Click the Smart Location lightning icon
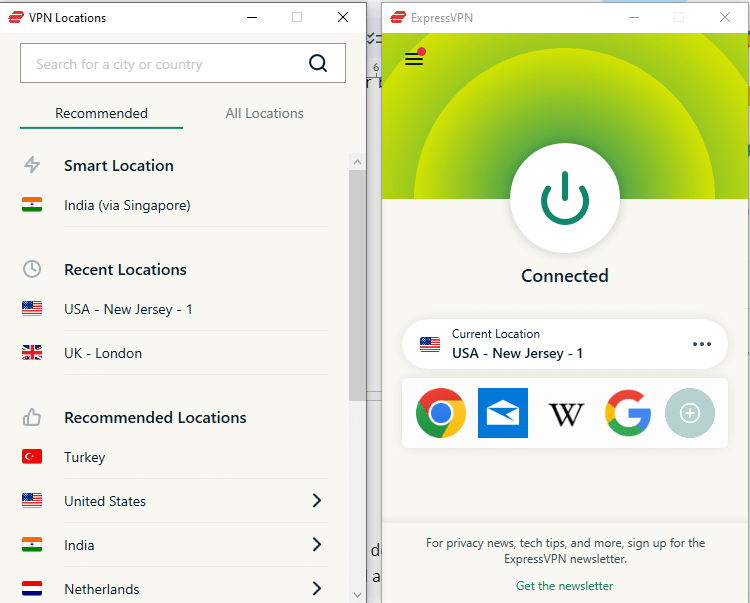Screen dimensions: 750x603 pos(32,164)
